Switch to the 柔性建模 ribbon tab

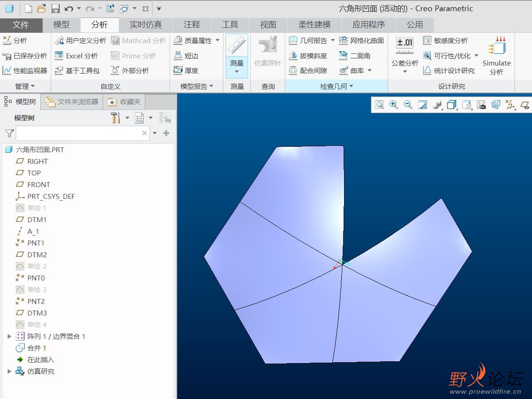[314, 25]
